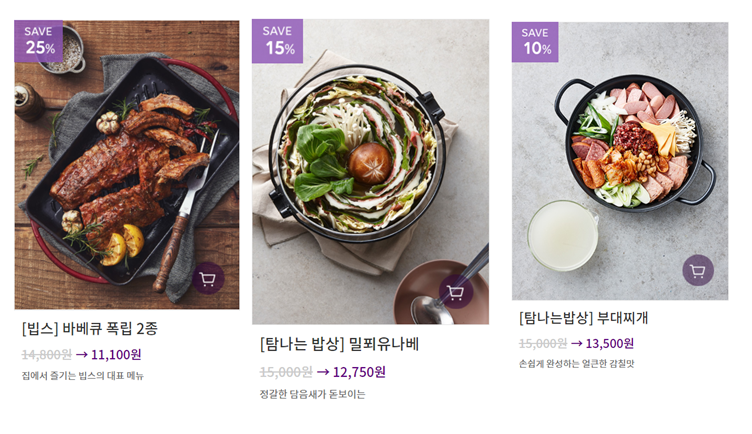Click description 손쉽게 완성하는 얼큰한 감칠맛
The width and height of the screenshot is (752, 434).
click(x=576, y=364)
